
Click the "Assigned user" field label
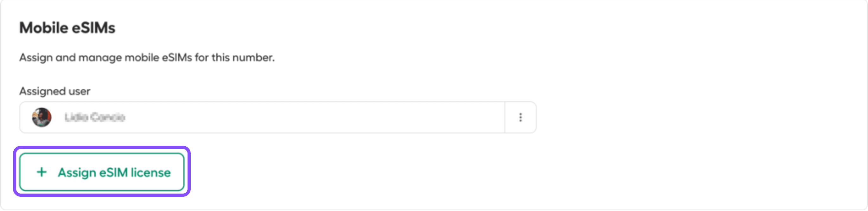[54, 91]
